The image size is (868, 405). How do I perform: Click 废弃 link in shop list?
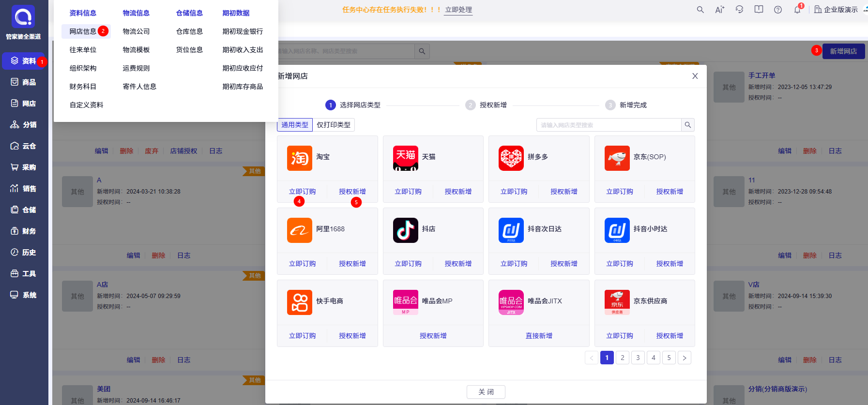[152, 151]
